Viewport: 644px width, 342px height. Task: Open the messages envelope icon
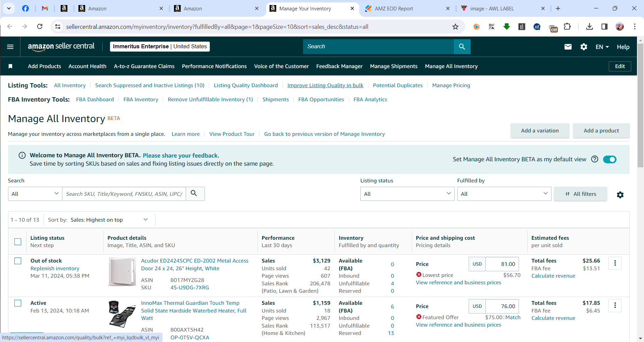pos(568,47)
